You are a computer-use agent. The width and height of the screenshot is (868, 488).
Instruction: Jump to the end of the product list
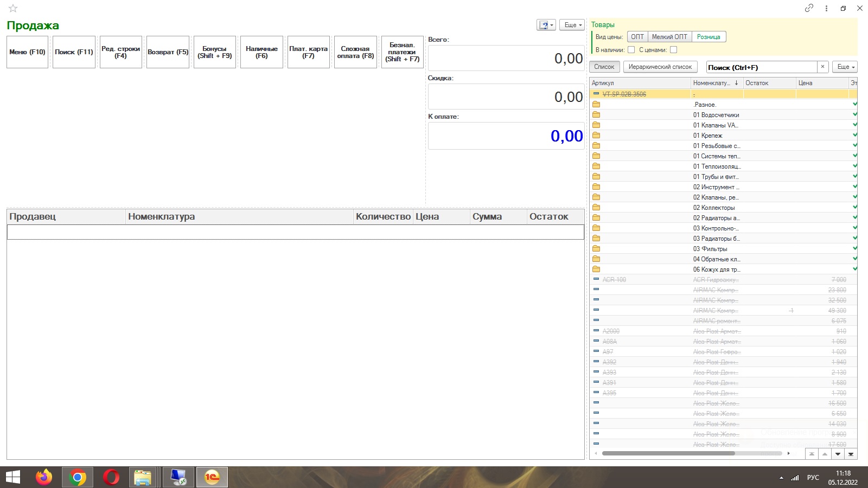(x=851, y=454)
